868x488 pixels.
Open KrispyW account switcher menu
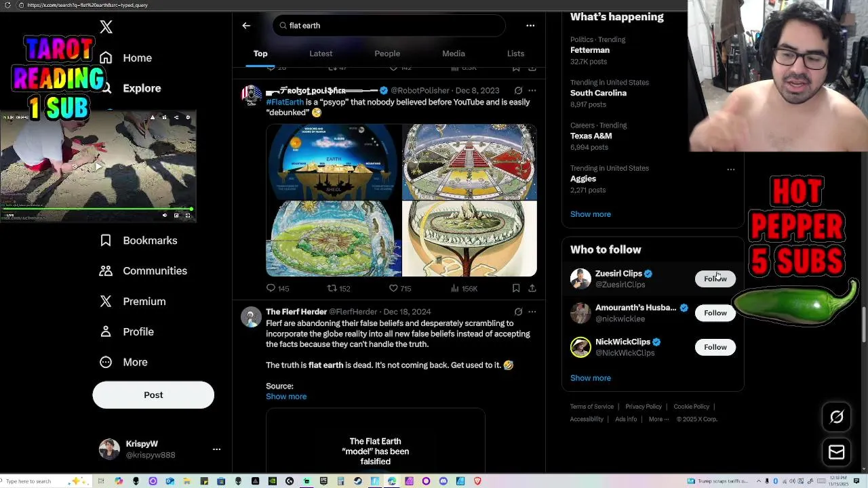coord(216,449)
